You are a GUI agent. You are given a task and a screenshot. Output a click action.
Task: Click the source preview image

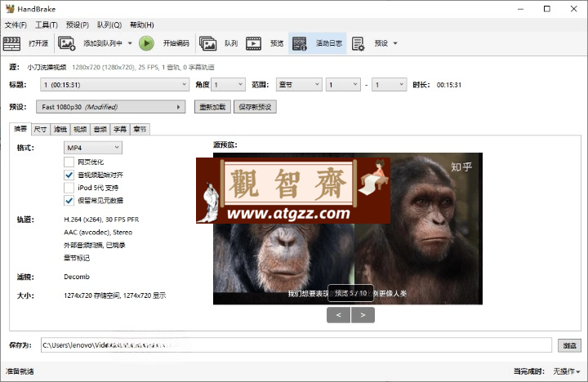pyautogui.click(x=348, y=229)
